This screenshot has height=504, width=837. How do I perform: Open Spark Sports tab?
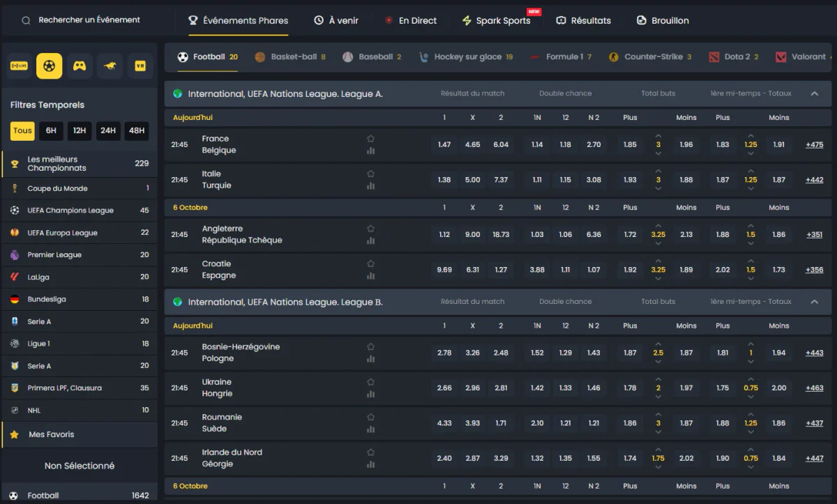tap(496, 20)
